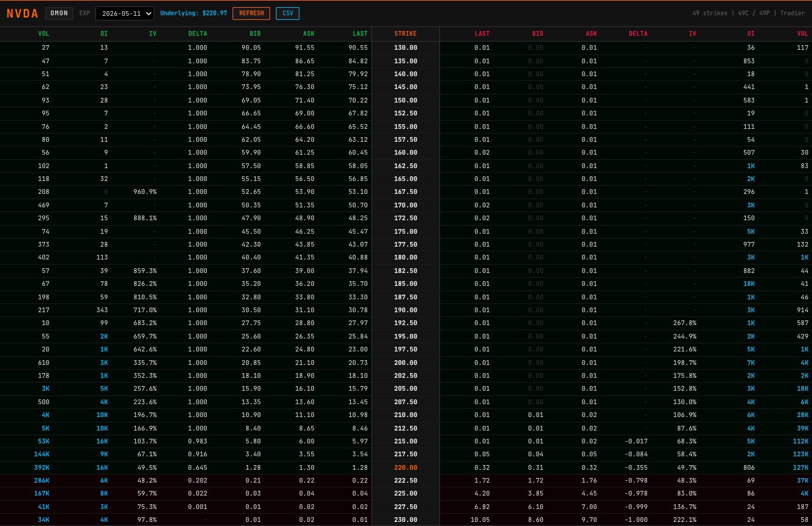Click put OI 18K at strike 185
The width and height of the screenshot is (812, 526).
point(749,284)
